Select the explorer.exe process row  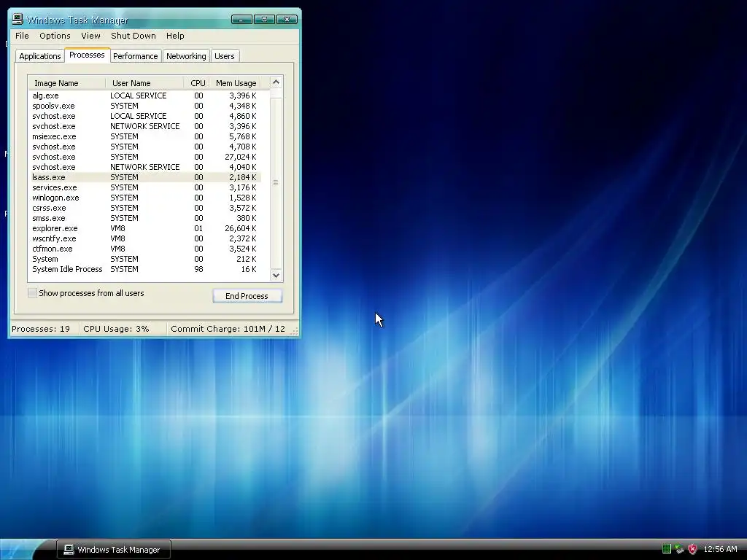145,228
